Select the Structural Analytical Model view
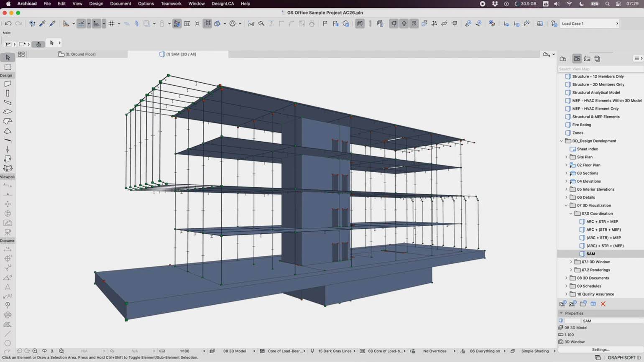This screenshot has width=644, height=362. click(x=596, y=92)
